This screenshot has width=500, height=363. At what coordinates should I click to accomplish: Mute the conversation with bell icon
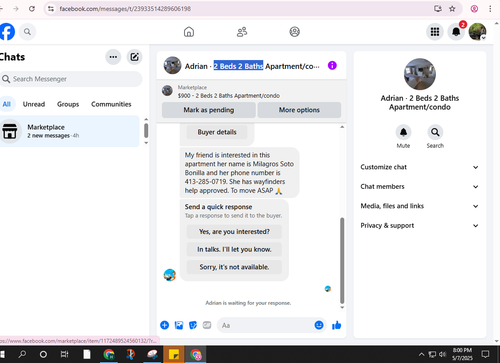[403, 132]
